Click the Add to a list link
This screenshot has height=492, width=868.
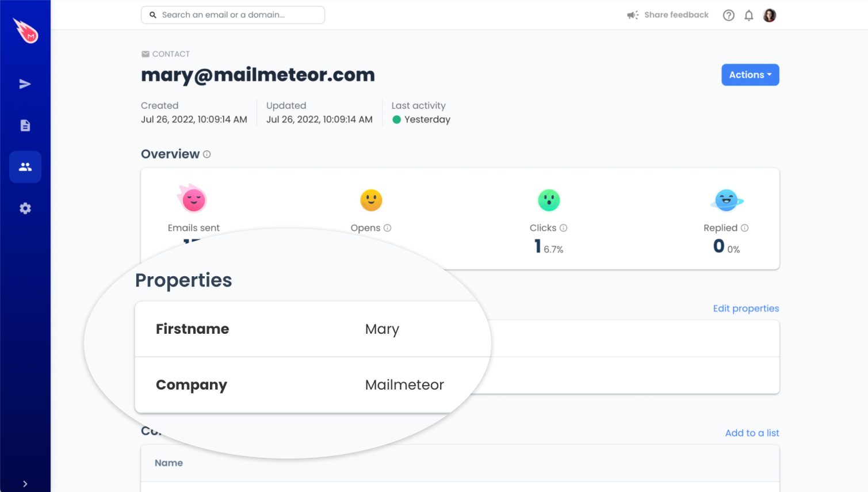pos(752,433)
